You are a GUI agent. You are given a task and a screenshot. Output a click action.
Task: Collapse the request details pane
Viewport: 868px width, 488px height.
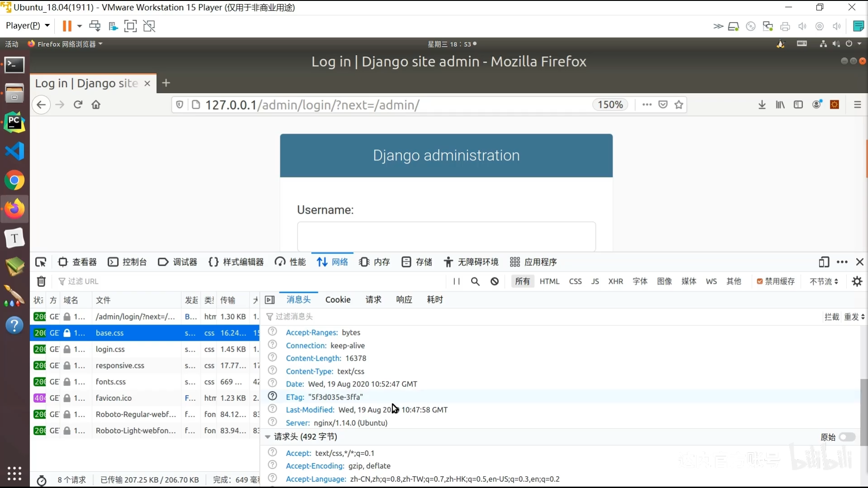point(270,300)
